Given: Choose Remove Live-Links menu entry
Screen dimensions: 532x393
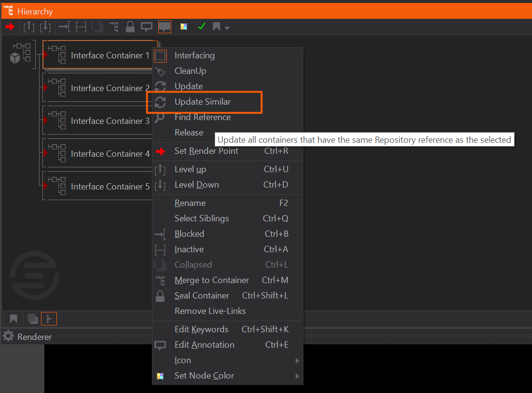Looking at the screenshot, I should [x=227, y=311].
